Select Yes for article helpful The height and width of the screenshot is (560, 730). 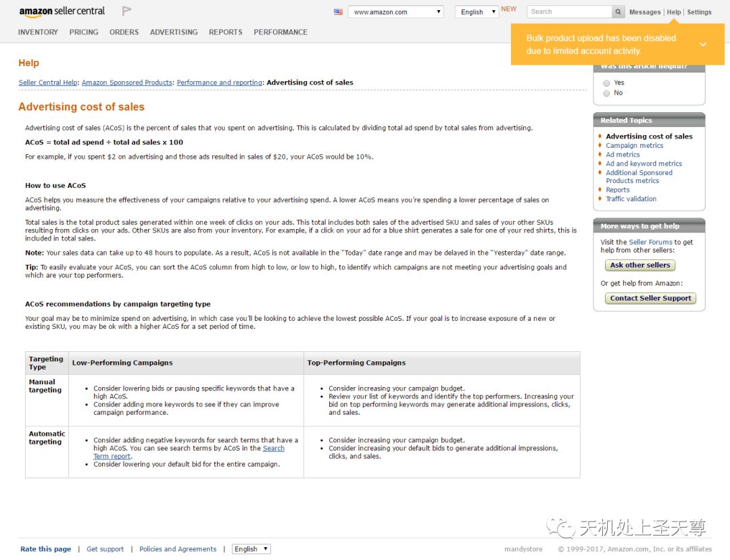606,83
